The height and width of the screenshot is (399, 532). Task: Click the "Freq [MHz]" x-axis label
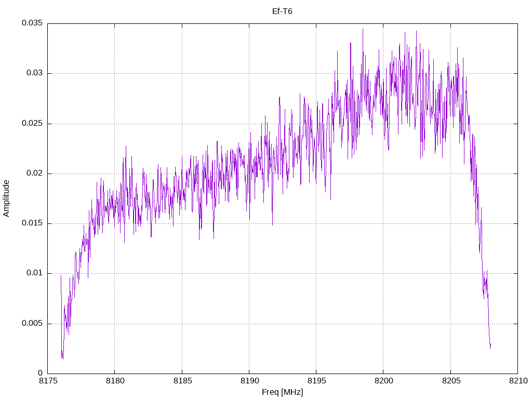pos(282,392)
